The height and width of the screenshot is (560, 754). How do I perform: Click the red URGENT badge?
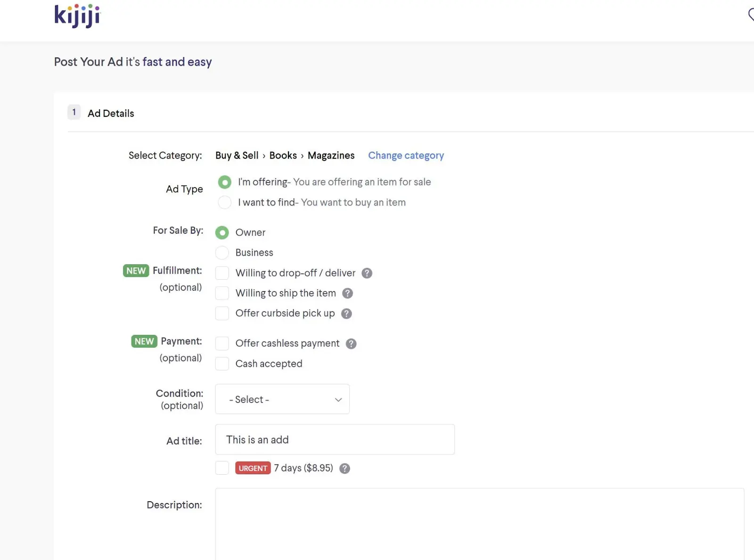coord(253,468)
